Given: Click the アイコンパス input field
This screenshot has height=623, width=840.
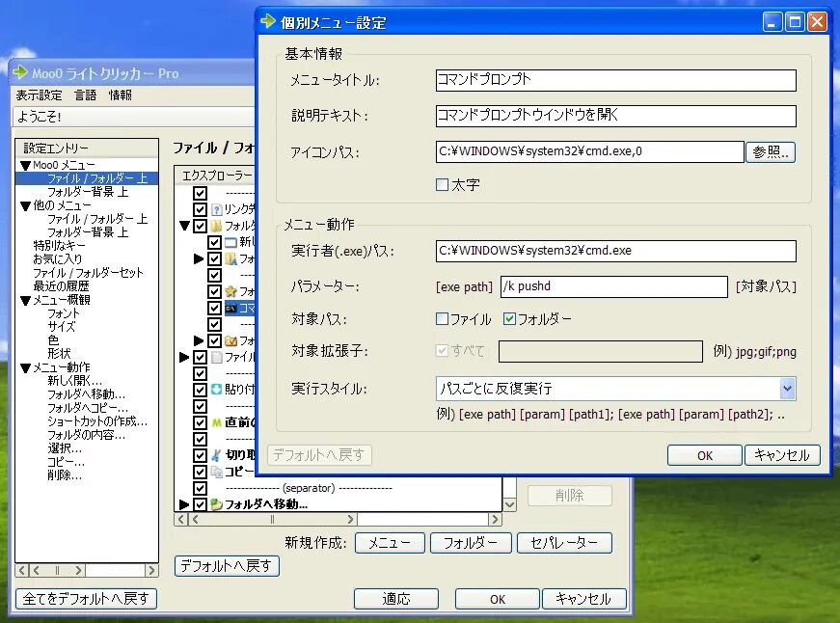Looking at the screenshot, I should point(590,152).
